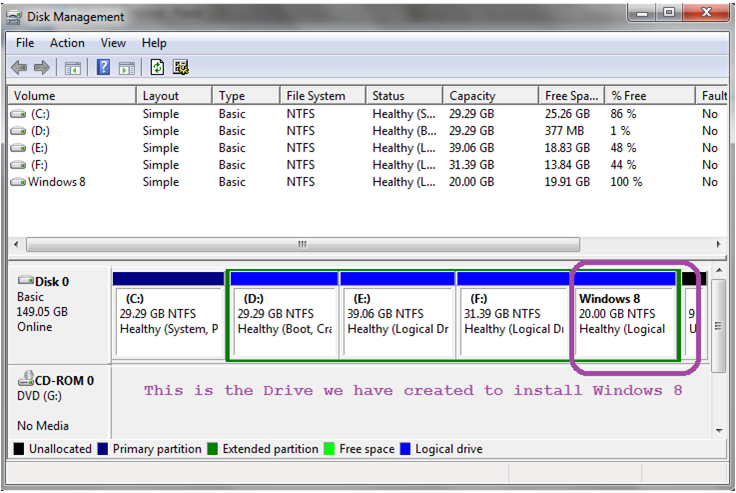Click the vertical scrollbar down arrow
Viewport: 736px width, 493px height.
coord(719,431)
